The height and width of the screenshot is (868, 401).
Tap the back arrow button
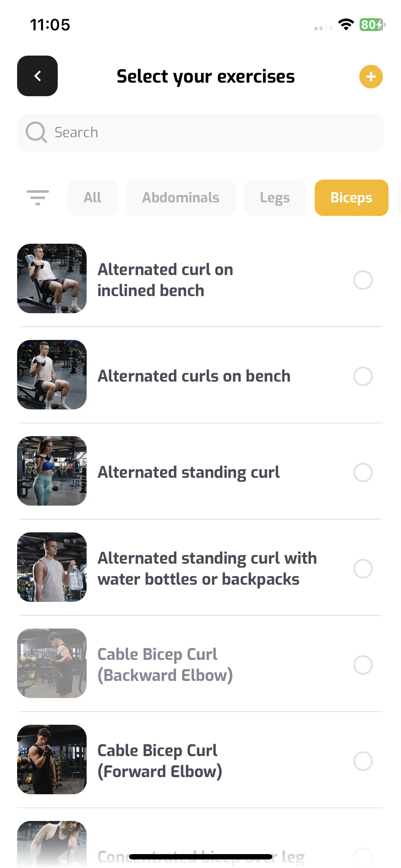tap(37, 76)
